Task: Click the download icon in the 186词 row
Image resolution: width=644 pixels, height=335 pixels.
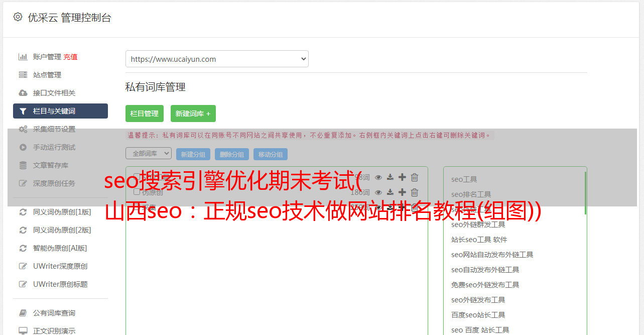Action: pyautogui.click(x=390, y=192)
